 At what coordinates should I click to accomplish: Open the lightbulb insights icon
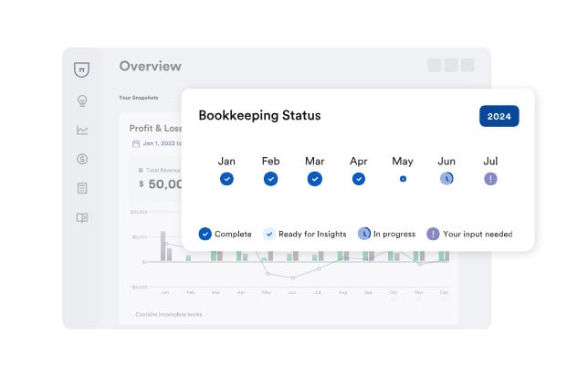[82, 100]
